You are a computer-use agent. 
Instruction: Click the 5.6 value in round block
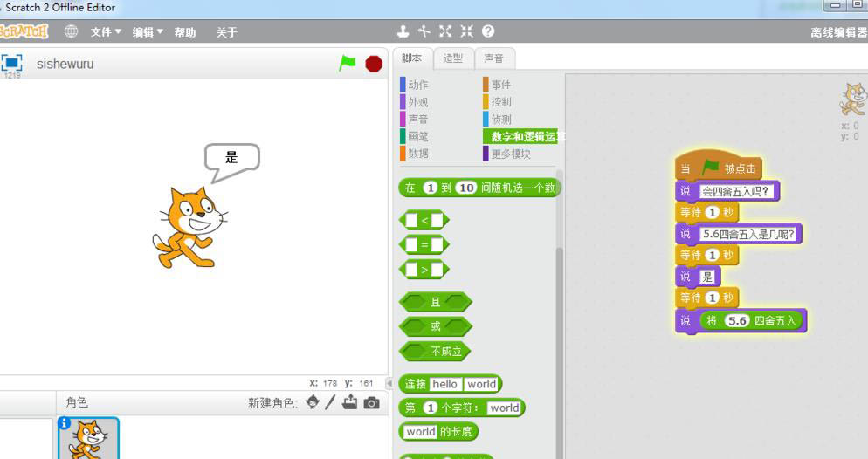tap(737, 321)
